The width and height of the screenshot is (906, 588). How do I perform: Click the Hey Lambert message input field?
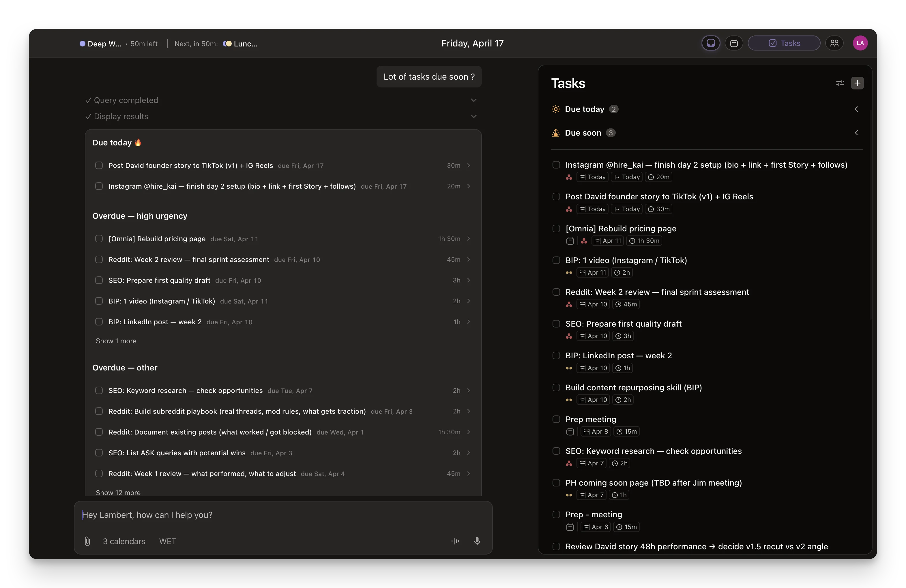tap(267, 515)
